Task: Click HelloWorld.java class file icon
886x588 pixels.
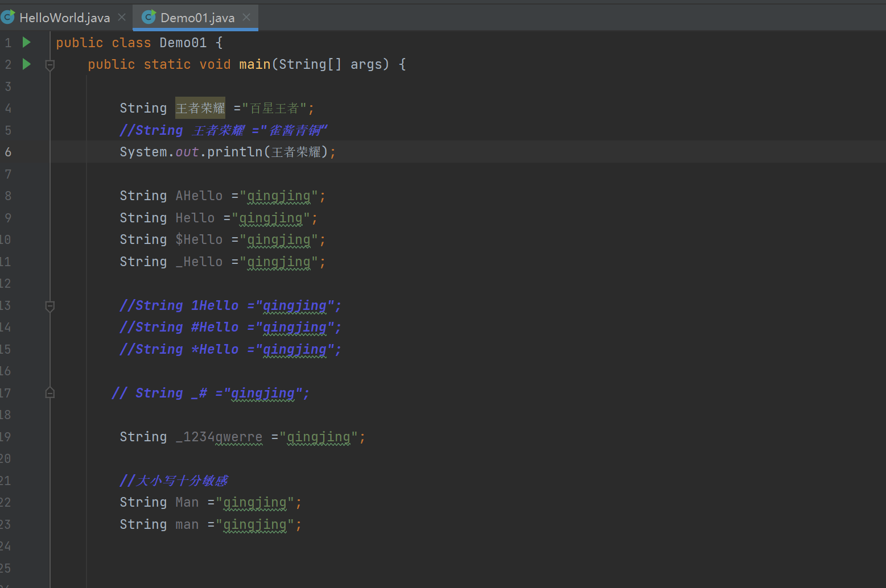Action: click(9, 17)
